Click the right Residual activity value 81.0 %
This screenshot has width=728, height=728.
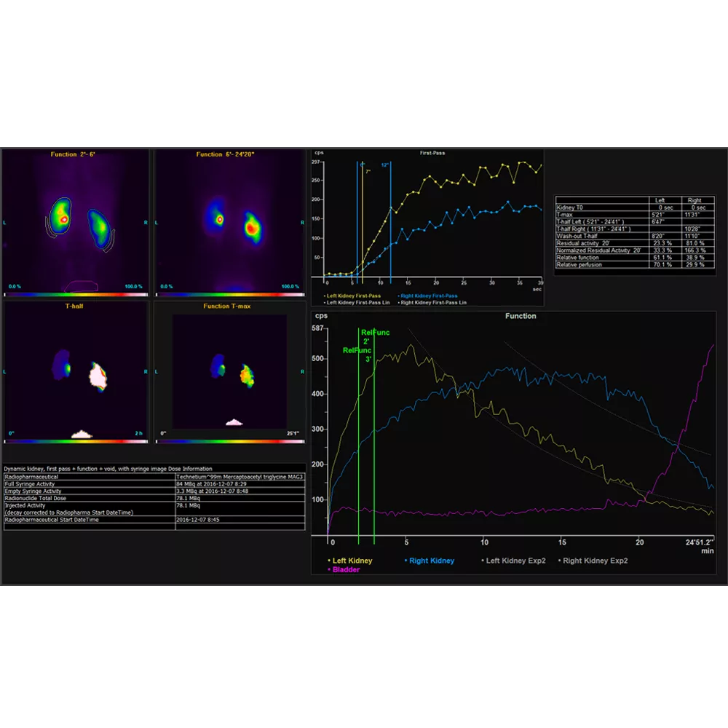695,243
